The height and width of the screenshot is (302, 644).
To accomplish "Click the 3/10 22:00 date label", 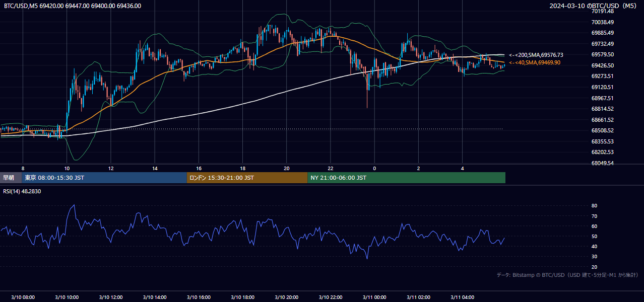I will 331,297.
